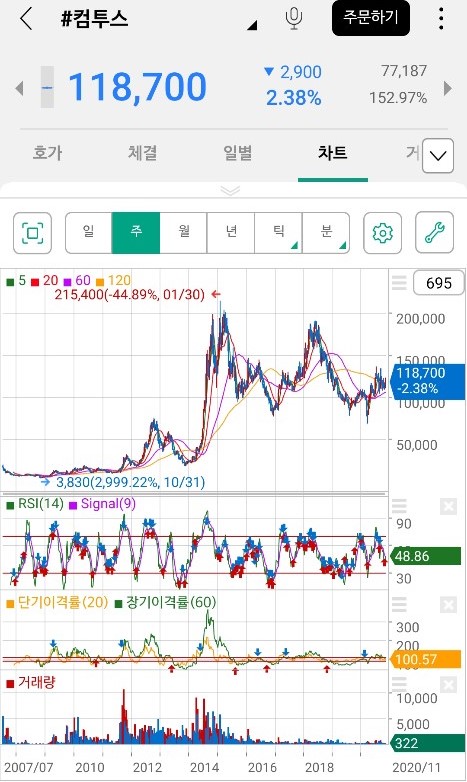Tap the 152.97% ratio figure
This screenshot has height=782, width=467.
(x=398, y=98)
